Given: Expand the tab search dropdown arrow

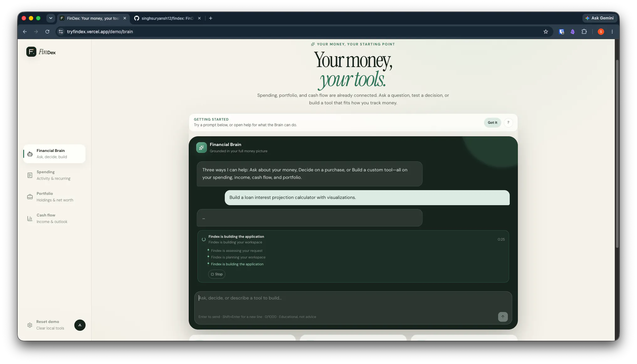Looking at the screenshot, I should 51,18.
